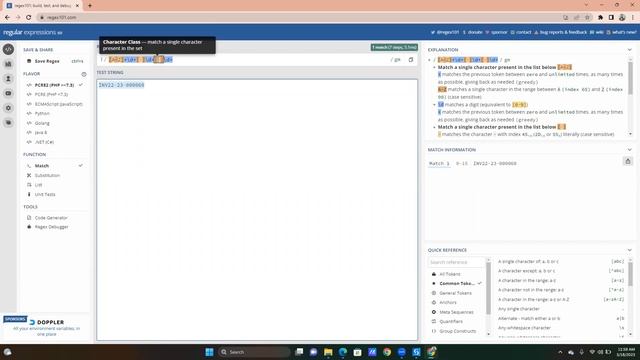Copy the regex with the clipboard icon
This screenshot has height=360, width=640.
[x=411, y=60]
